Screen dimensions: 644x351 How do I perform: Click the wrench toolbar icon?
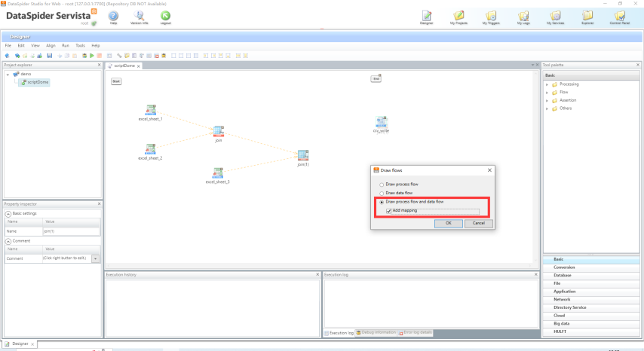tap(119, 56)
